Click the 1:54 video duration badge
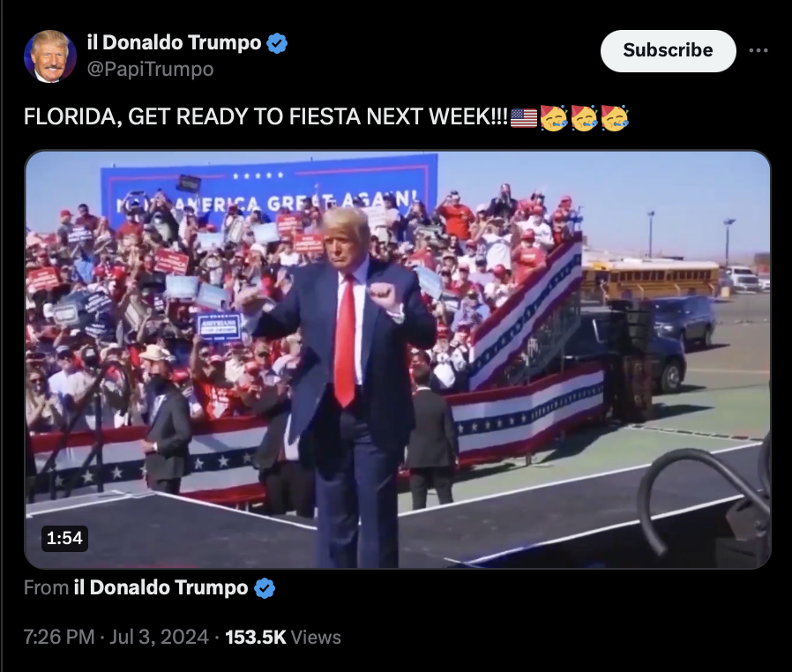 coord(64,538)
